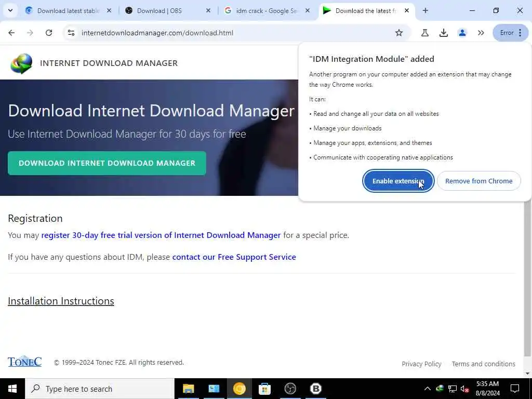
Task: Click the taskbar search box
Action: click(x=99, y=389)
